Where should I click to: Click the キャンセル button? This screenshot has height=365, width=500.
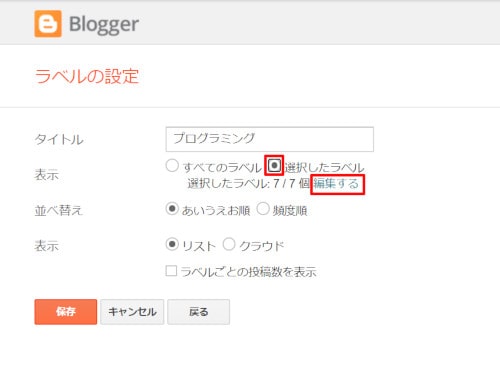(132, 312)
